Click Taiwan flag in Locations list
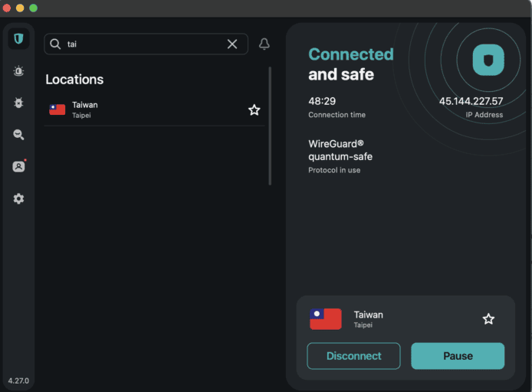The width and height of the screenshot is (532, 392). click(x=57, y=109)
